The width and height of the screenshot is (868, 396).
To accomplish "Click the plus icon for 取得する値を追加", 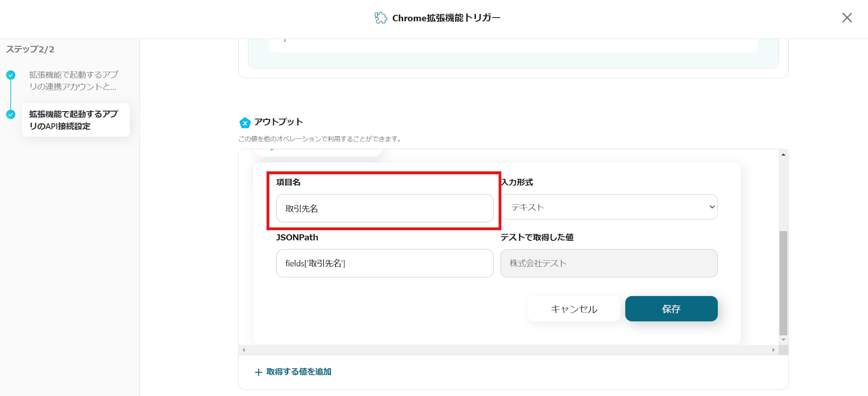I will coord(258,372).
